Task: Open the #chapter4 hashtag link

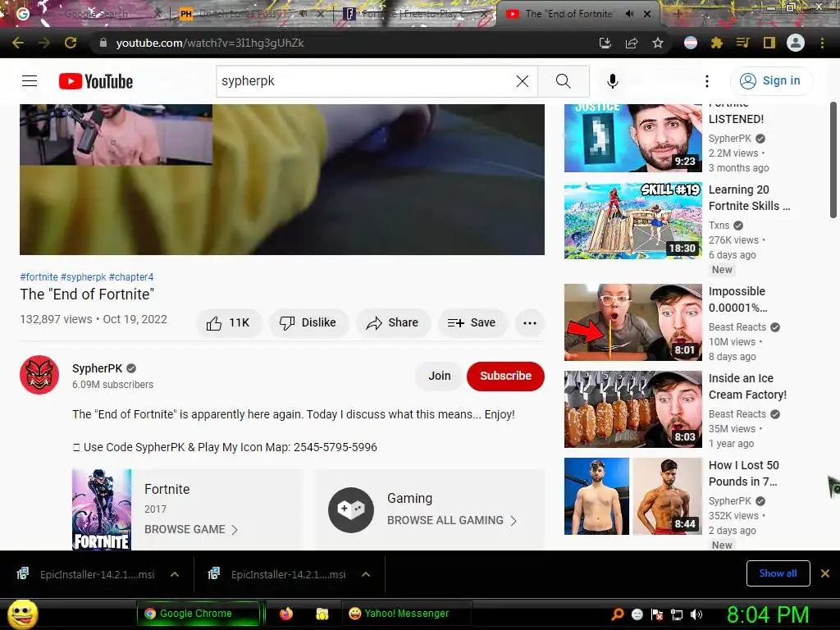Action: (x=131, y=277)
